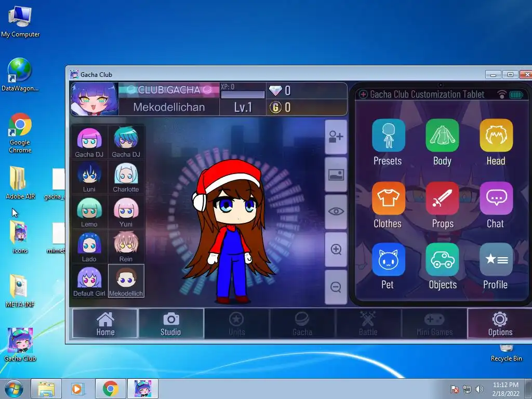The image size is (532, 399).
Task: Select the teal-haired Gacha DJ character
Action: [x=126, y=142]
